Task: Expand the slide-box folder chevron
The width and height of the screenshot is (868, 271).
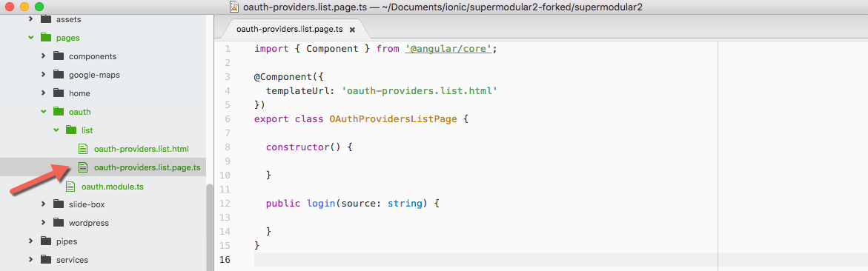Action: click(x=43, y=204)
